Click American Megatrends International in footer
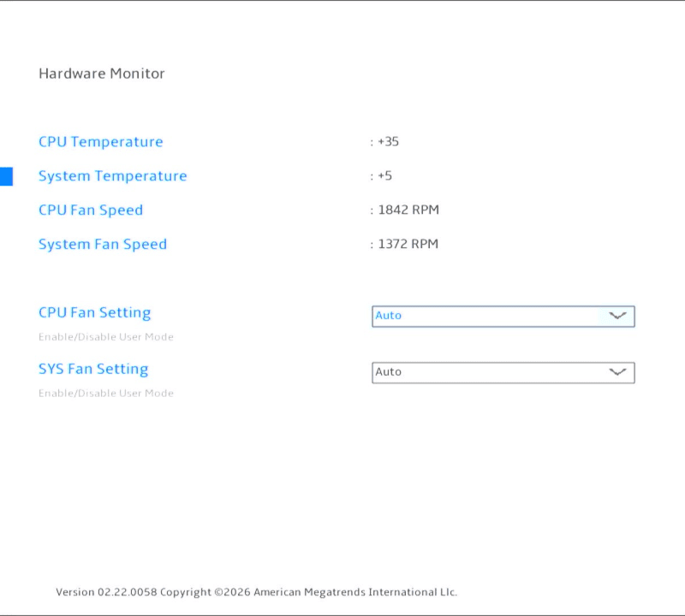Image resolution: width=685 pixels, height=616 pixels. coord(346,592)
